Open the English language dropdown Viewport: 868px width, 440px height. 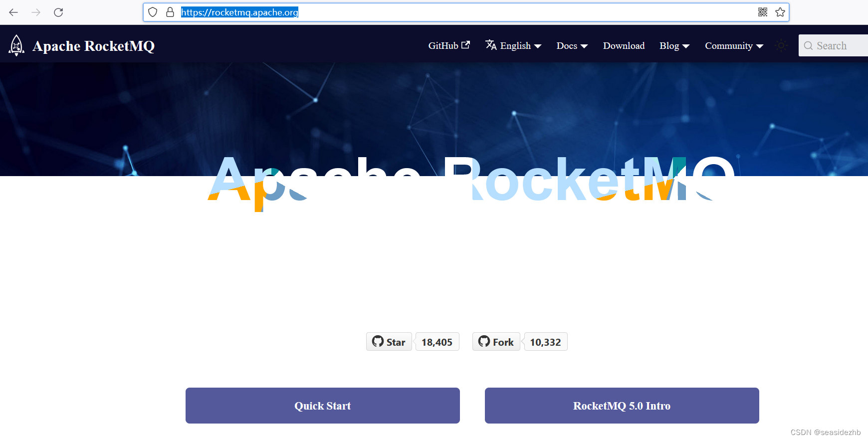tap(513, 45)
